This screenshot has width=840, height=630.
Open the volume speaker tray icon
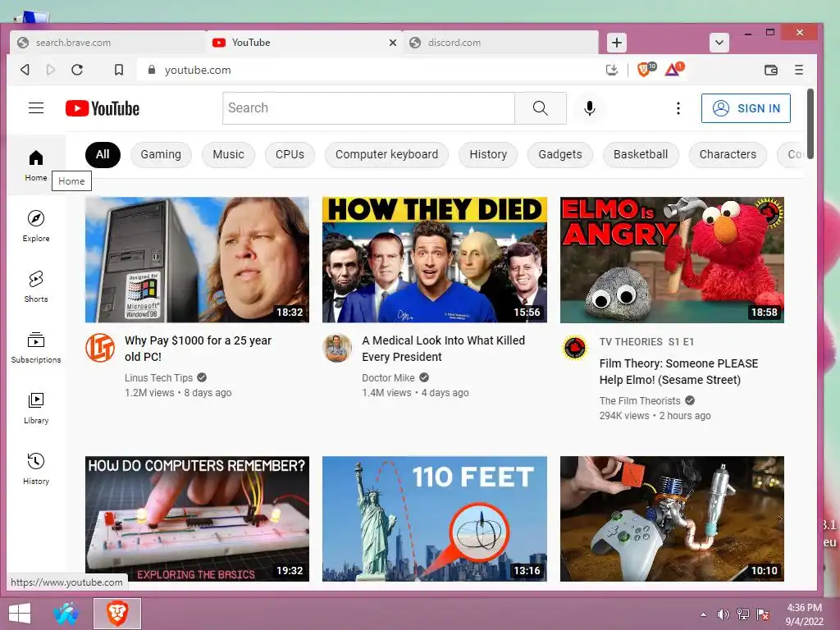coord(724,614)
